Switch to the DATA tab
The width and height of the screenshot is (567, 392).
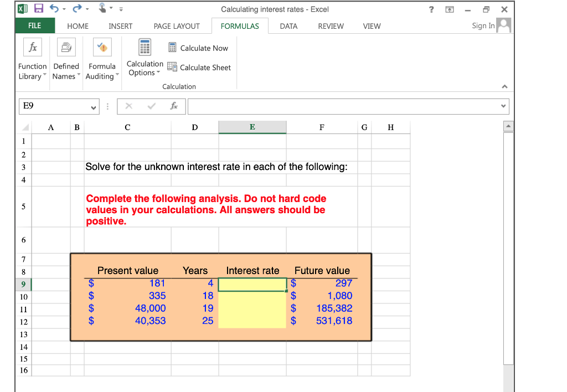(x=288, y=25)
